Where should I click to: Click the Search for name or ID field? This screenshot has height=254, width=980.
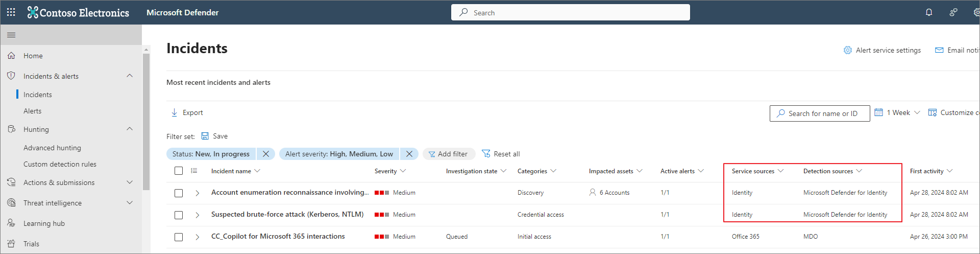pos(820,113)
